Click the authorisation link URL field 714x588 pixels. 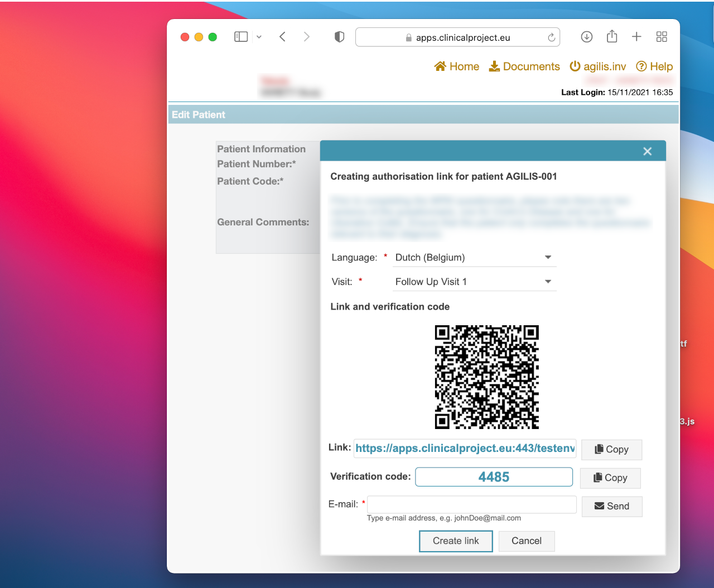[465, 448]
